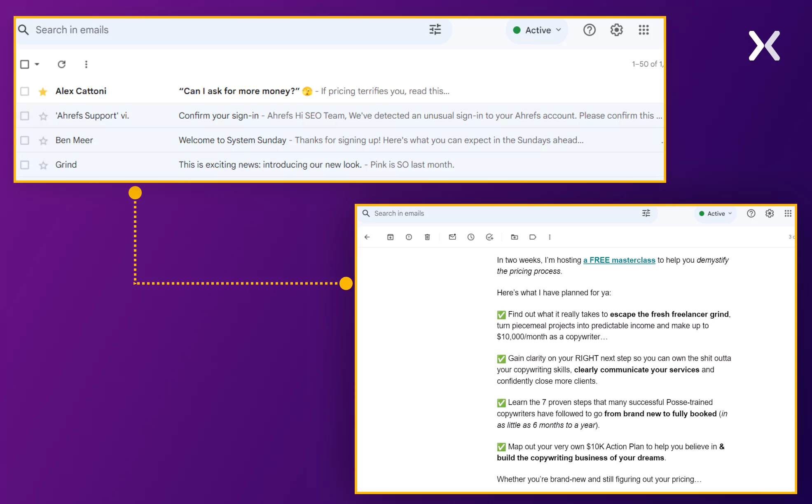The image size is (812, 504).
Task: Click search magnifier icon in email view window
Action: click(366, 213)
